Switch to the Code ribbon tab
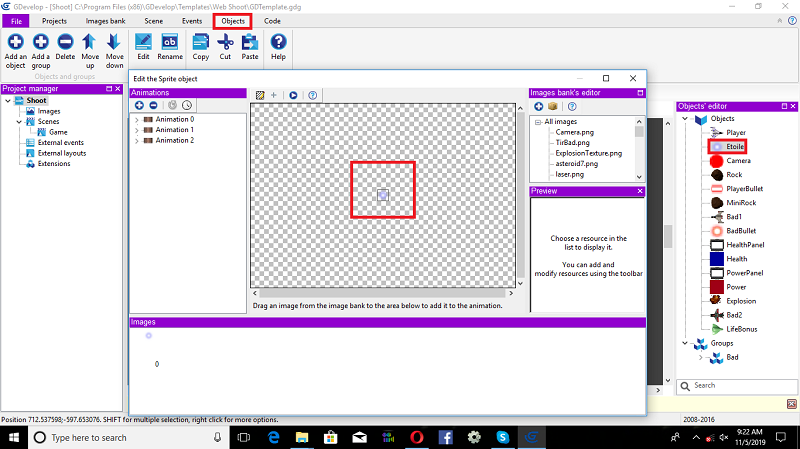Image resolution: width=800 pixels, height=449 pixels. (x=272, y=21)
